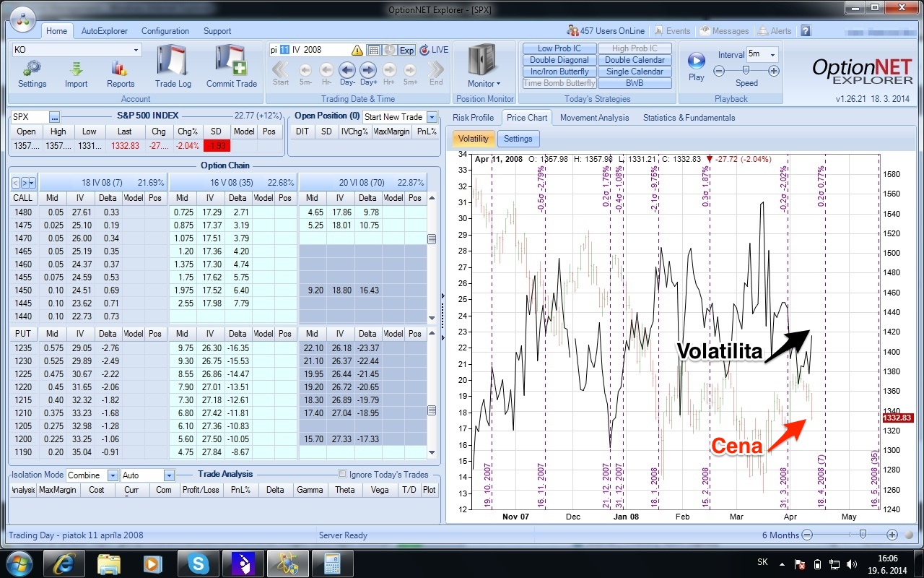Open the Settings gear icon
The height and width of the screenshot is (578, 924).
point(32,69)
